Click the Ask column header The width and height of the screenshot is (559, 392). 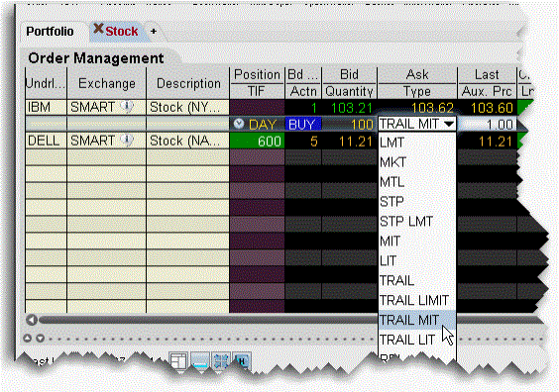417,75
